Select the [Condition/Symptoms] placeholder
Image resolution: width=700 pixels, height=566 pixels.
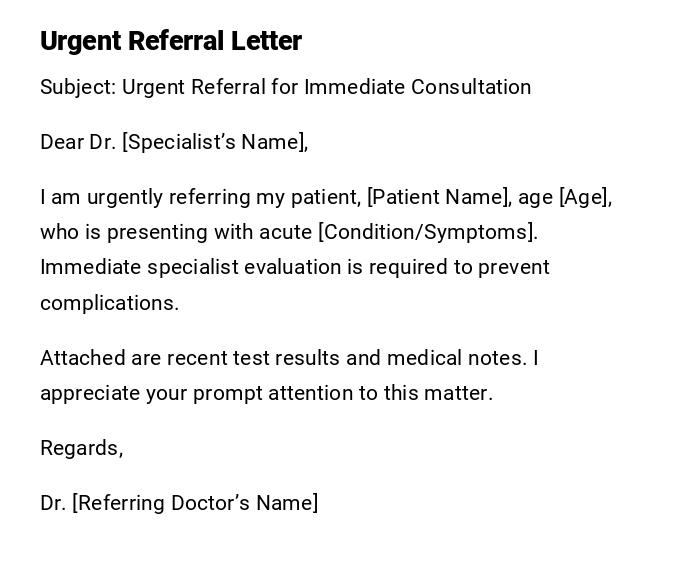427,232
